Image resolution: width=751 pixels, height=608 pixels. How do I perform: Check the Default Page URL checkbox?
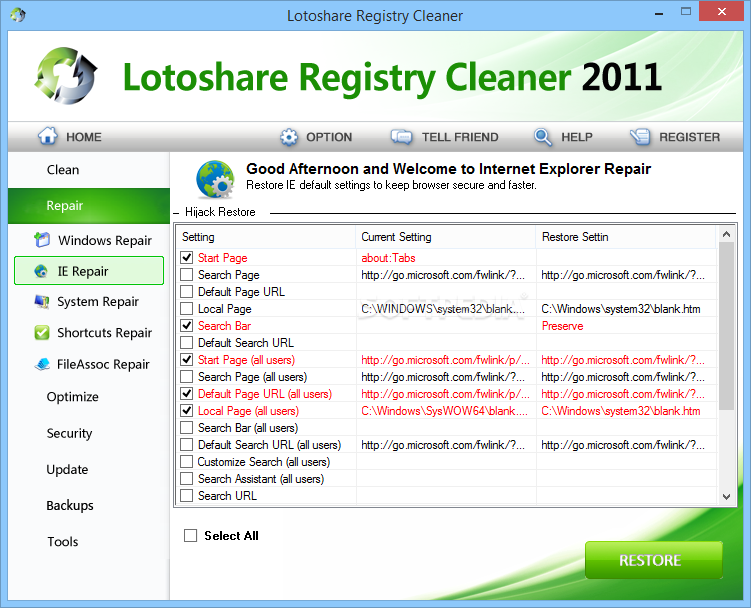(x=187, y=292)
